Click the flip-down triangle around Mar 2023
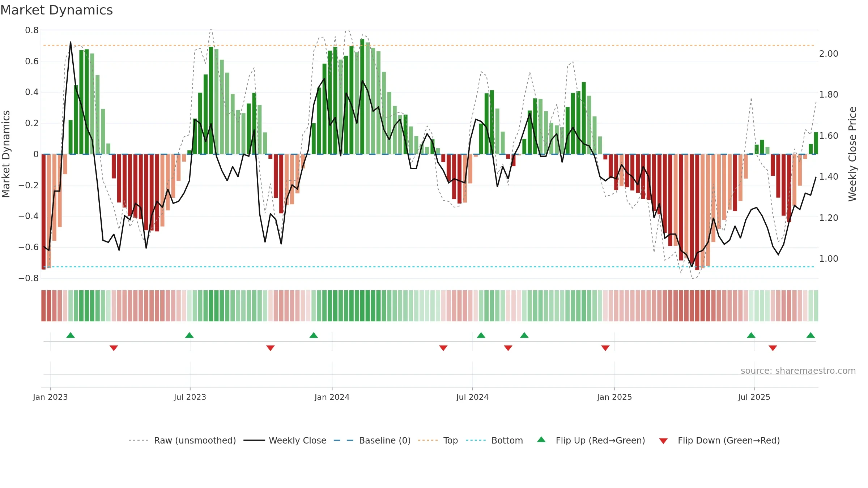 [114, 348]
